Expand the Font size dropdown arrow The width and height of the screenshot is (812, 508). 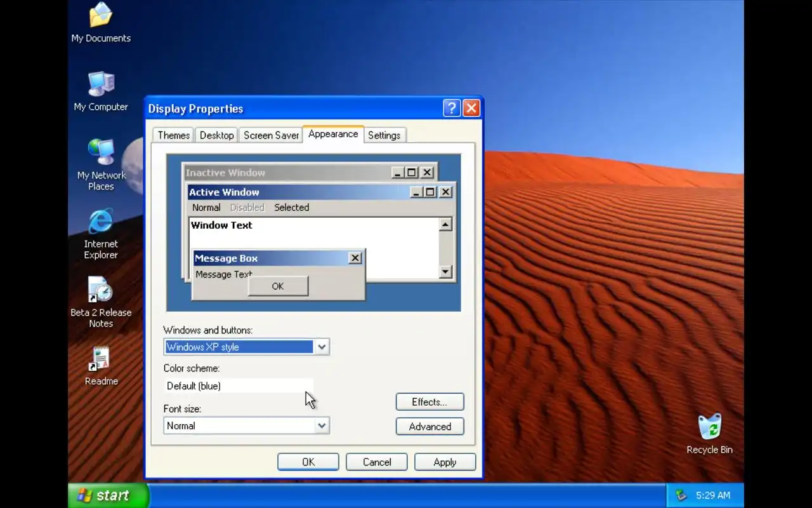pyautogui.click(x=322, y=425)
